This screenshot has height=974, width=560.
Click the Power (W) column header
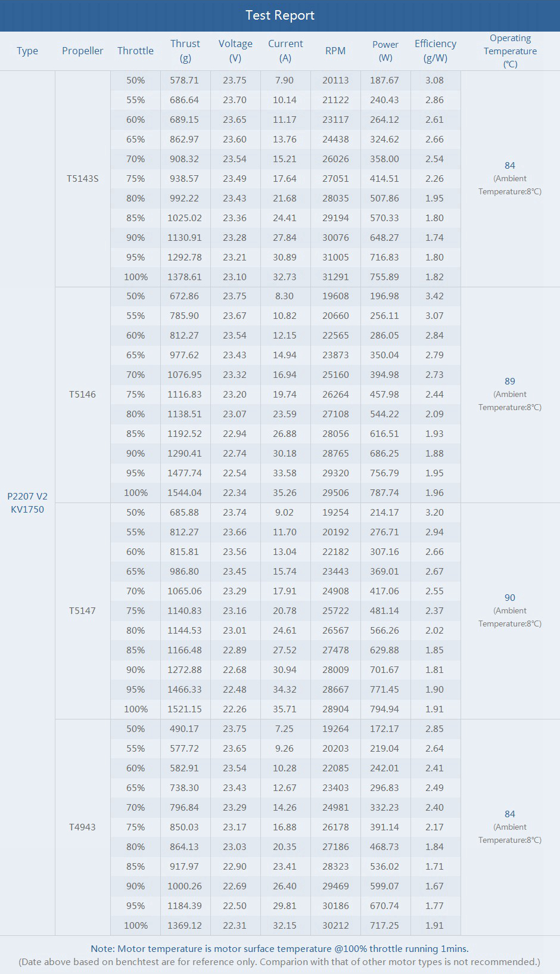[385, 51]
